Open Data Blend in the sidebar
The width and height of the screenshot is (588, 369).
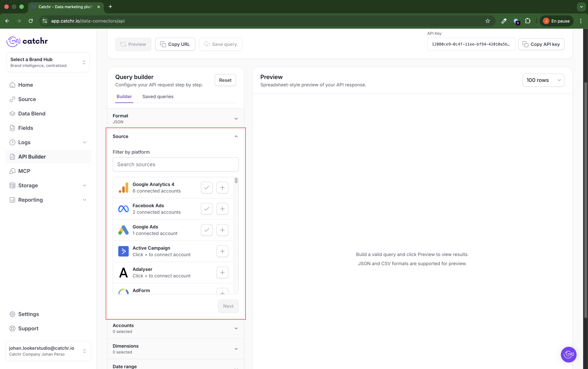point(32,113)
